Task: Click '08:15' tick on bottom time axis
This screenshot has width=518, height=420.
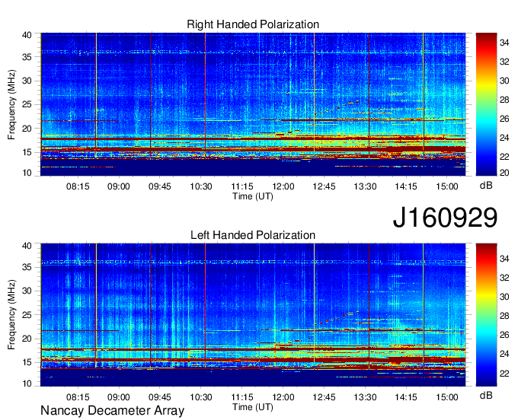Action: click(78, 397)
